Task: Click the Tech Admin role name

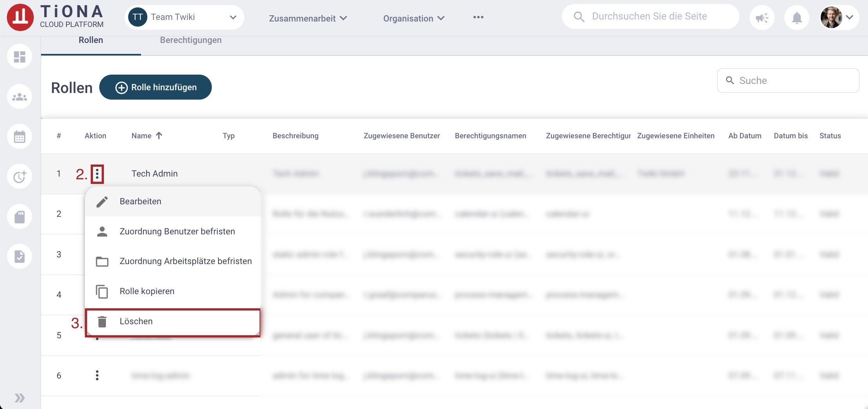Action: (x=154, y=173)
